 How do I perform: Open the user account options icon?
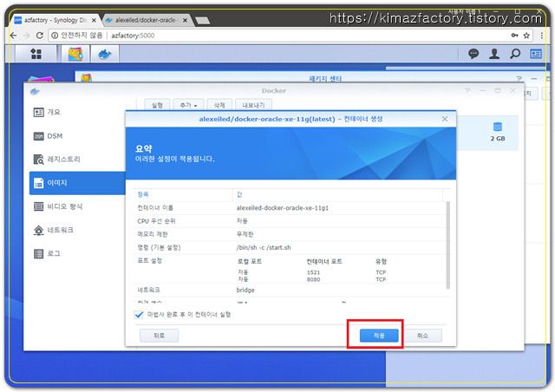click(494, 54)
